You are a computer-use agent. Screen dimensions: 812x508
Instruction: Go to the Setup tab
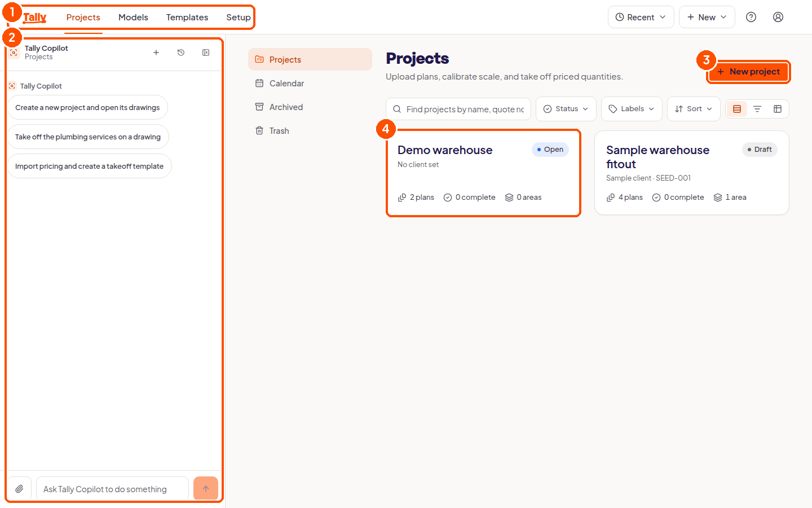click(239, 17)
